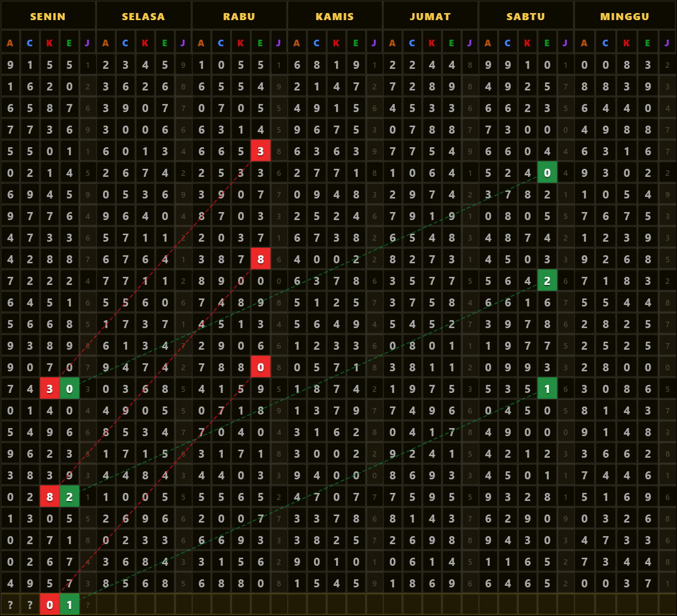The width and height of the screenshot is (677, 616).
Task: Click purple letter J under JUMAT
Action: click(470, 43)
